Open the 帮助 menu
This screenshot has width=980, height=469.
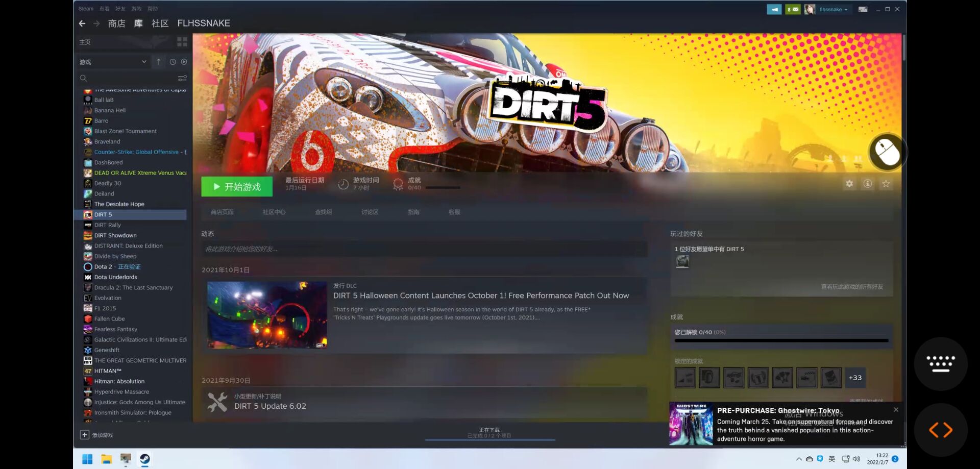tap(153, 9)
